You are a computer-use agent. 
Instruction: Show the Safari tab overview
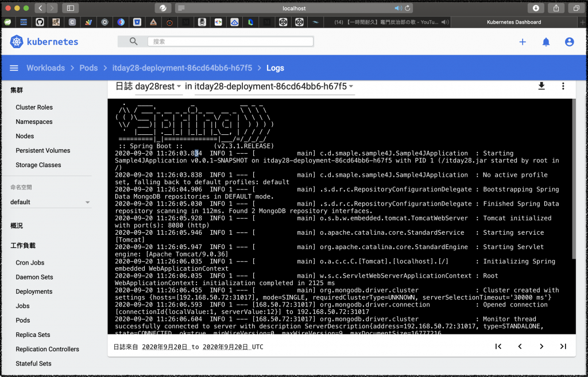(577, 8)
